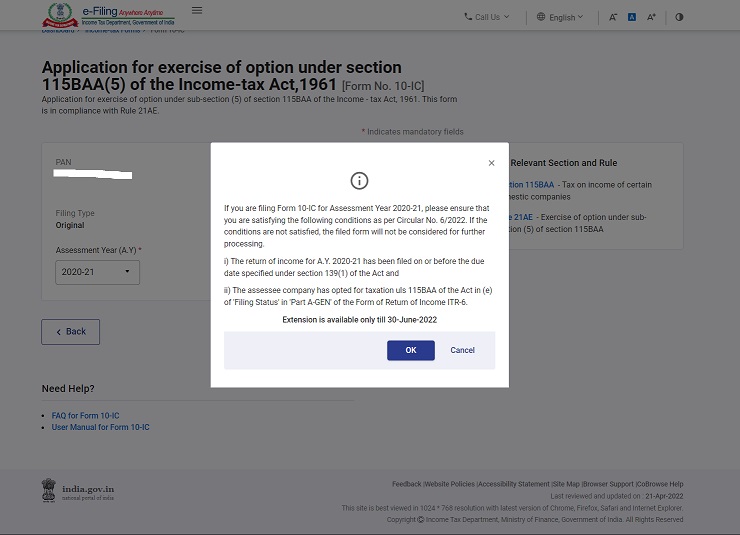Click OK in the Form 10-IC dialog
The width and height of the screenshot is (740, 535).
coord(410,350)
